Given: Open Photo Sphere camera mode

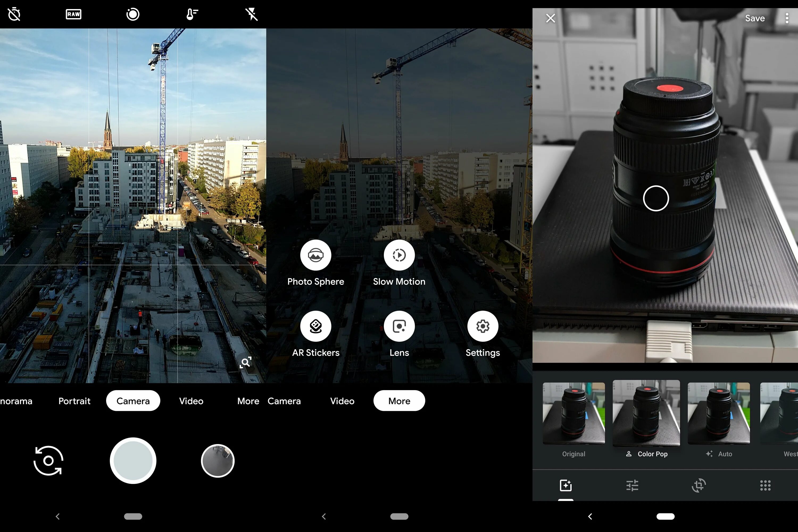Looking at the screenshot, I should coord(315,255).
